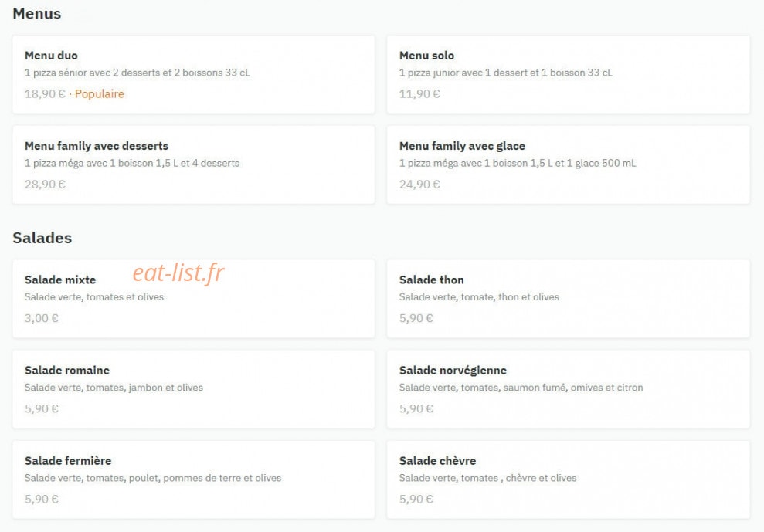764x532 pixels.
Task: Click the eat-list.fr watermark
Action: tap(178, 273)
